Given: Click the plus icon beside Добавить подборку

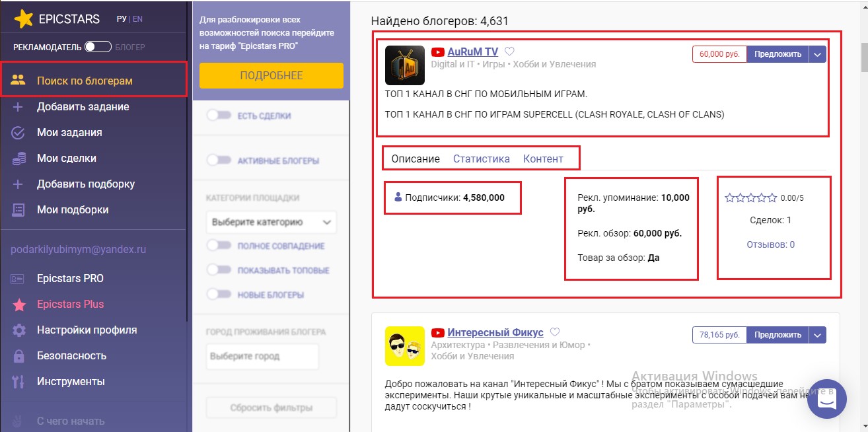Looking at the screenshot, I should (x=18, y=184).
